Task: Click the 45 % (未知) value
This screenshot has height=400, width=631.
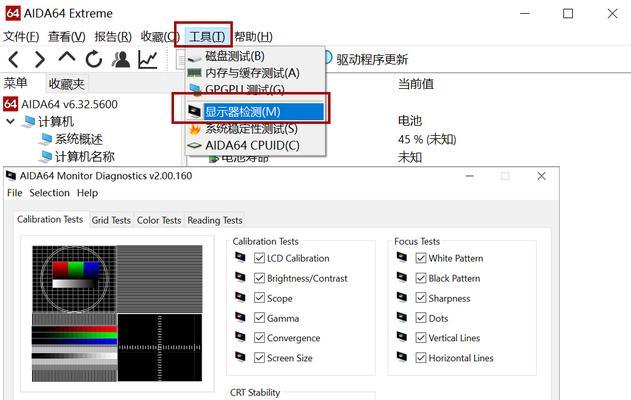Action: point(427,139)
